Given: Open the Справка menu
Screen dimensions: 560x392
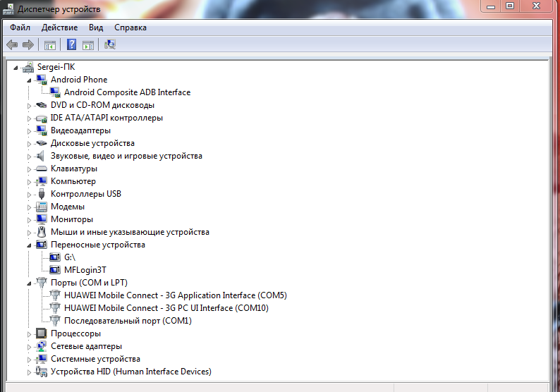Looking at the screenshot, I should pos(130,27).
